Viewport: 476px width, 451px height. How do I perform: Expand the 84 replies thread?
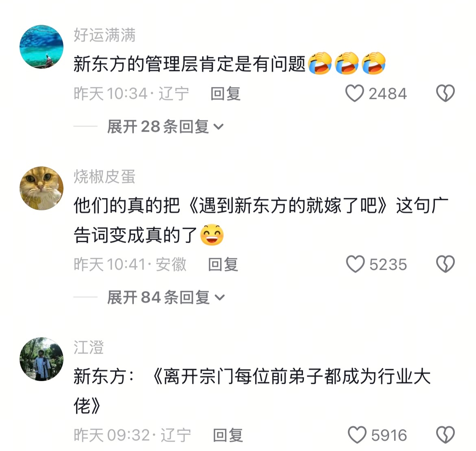tap(166, 297)
